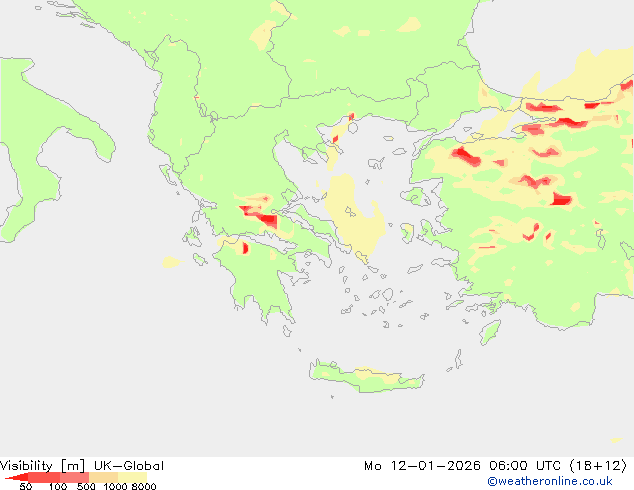Click the island of Rhodes on the map
The width and height of the screenshot is (634, 490).
pyautogui.click(x=490, y=332)
